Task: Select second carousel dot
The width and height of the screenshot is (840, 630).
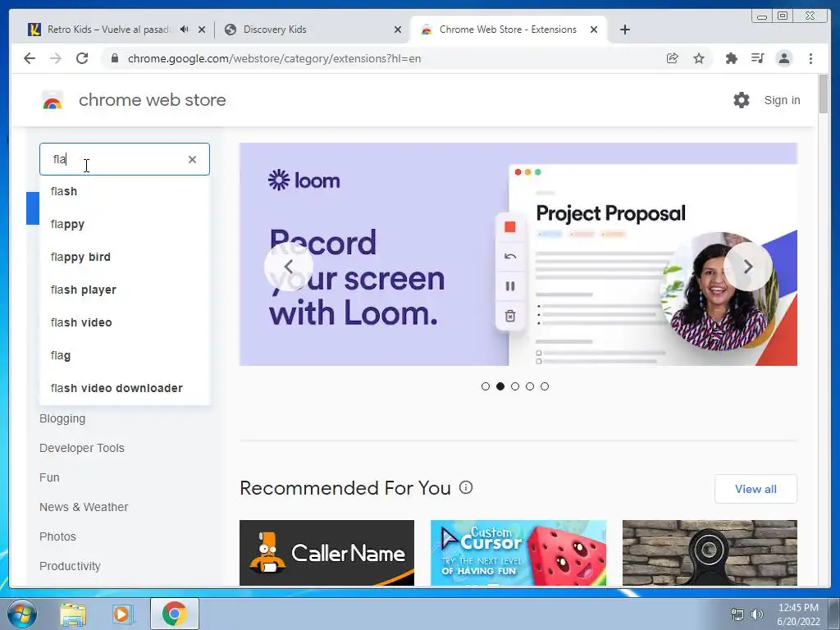Action: click(500, 386)
